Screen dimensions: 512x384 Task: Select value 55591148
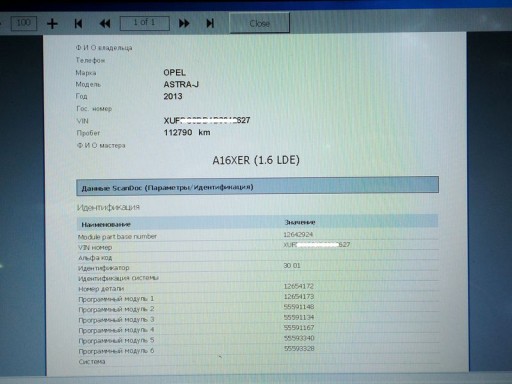coord(299,307)
